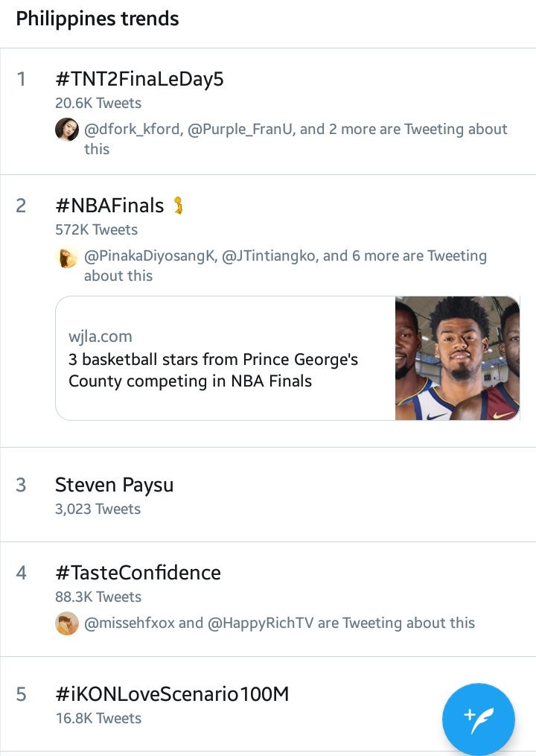Open the #TasteConfidence trend
The height and width of the screenshot is (756, 536).
[138, 573]
